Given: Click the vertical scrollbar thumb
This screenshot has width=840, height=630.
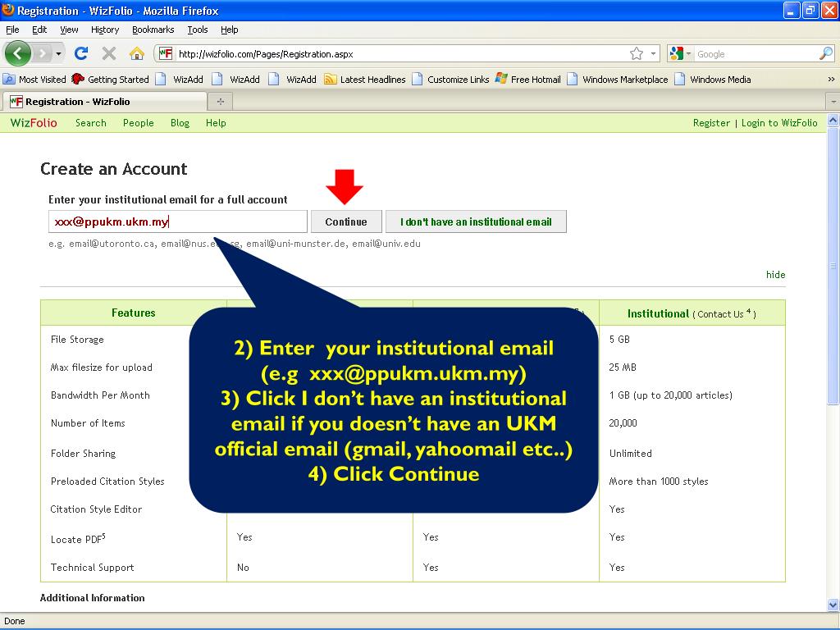Looking at the screenshot, I should click(x=833, y=267).
